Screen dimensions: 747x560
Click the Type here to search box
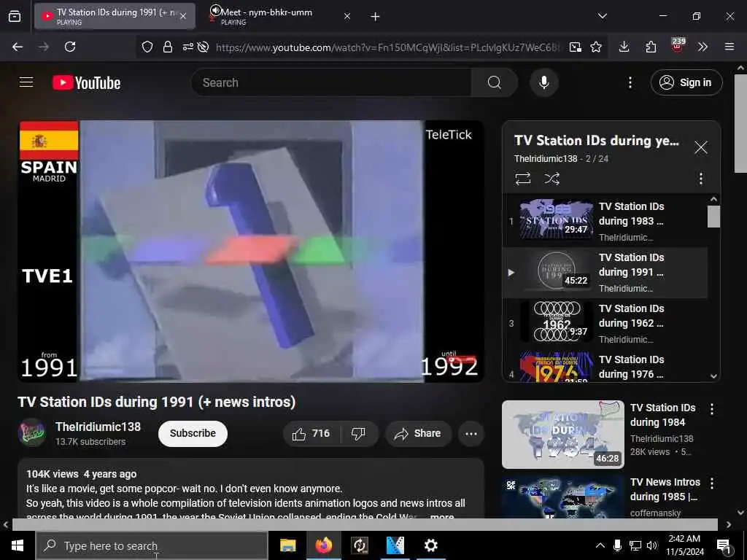152,545
